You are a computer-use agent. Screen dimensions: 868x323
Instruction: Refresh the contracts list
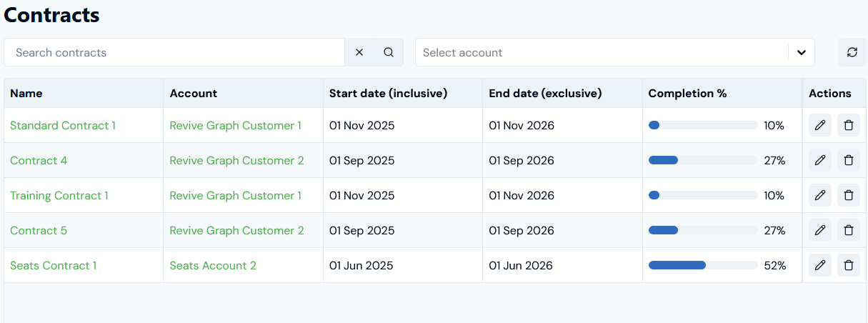(x=852, y=52)
